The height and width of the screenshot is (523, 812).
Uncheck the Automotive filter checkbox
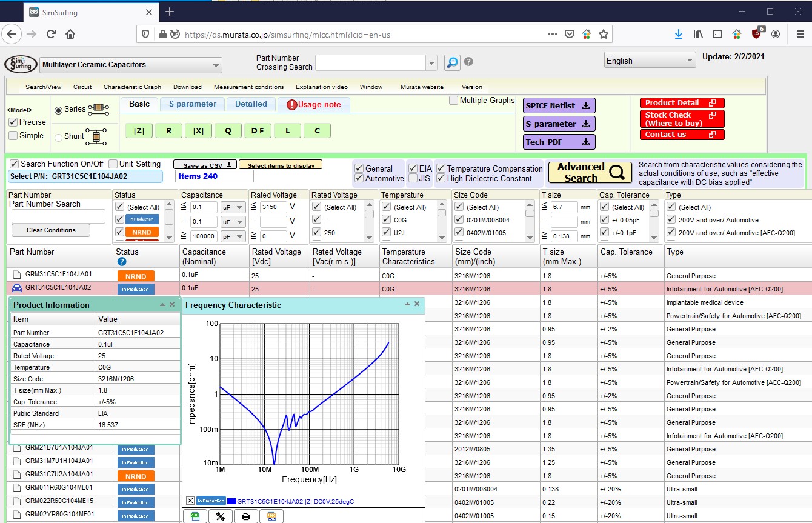click(x=359, y=178)
